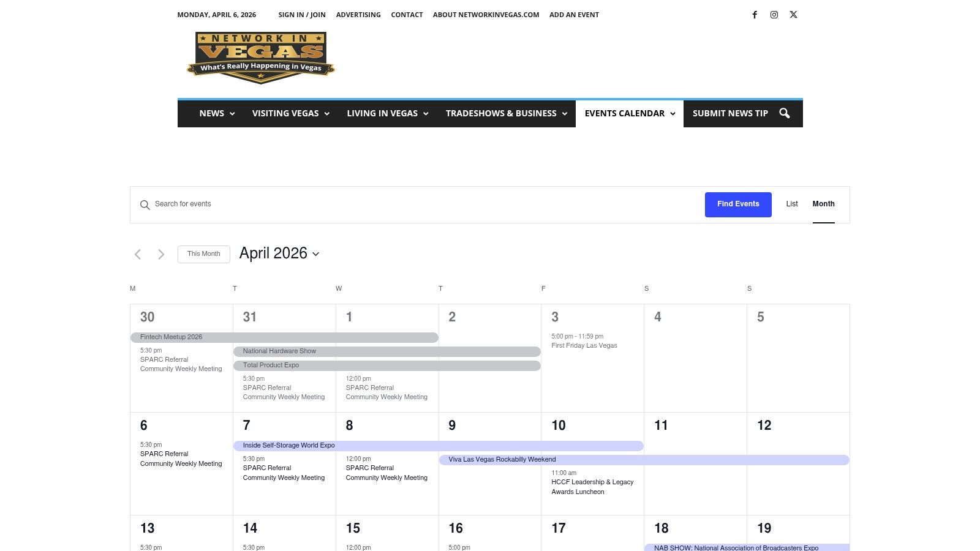
Task: Expand the NEWS menu chevron
Action: [232, 113]
